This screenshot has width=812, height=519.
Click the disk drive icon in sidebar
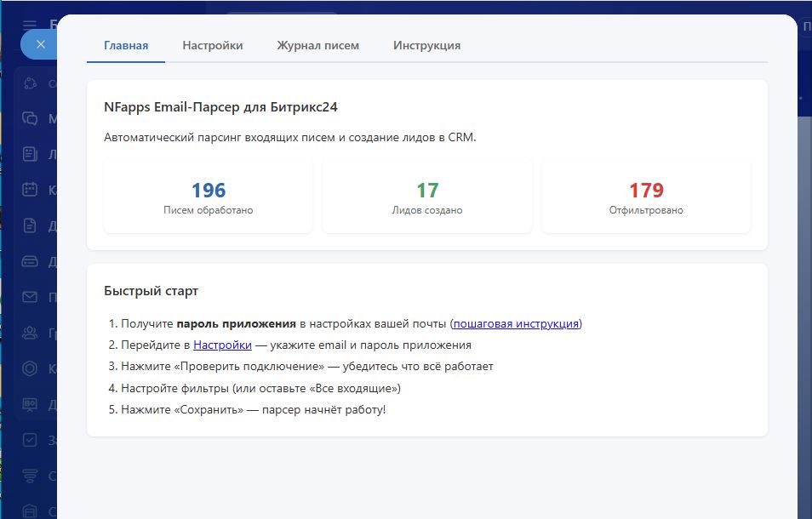point(31,261)
